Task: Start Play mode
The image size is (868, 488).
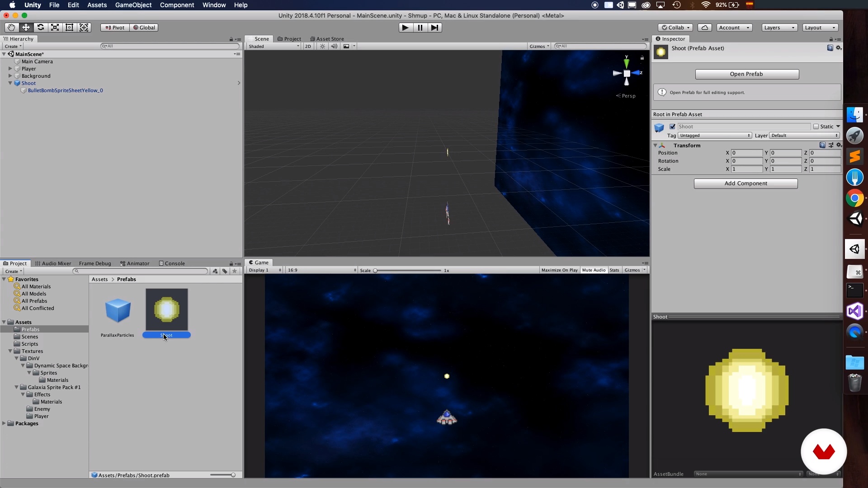Action: tap(406, 28)
